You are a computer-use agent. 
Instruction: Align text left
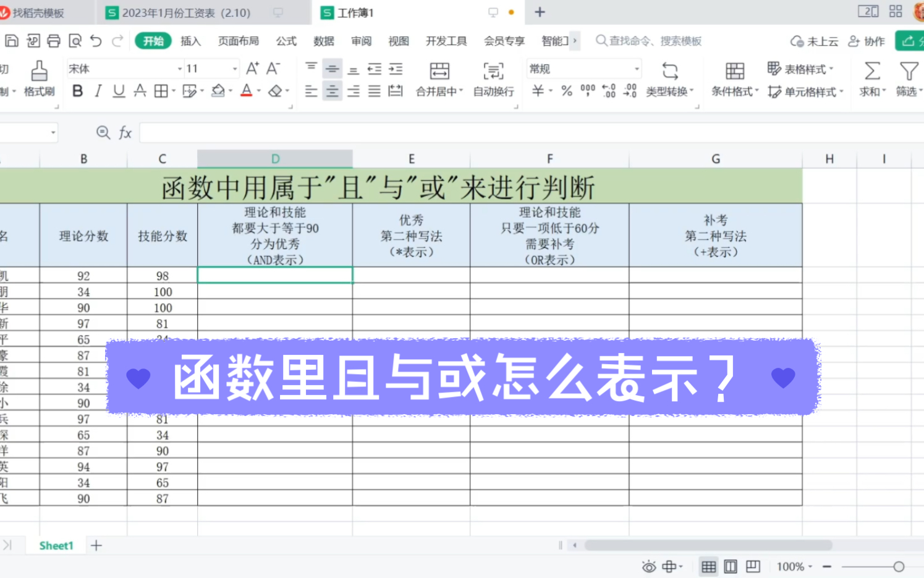pyautogui.click(x=311, y=91)
